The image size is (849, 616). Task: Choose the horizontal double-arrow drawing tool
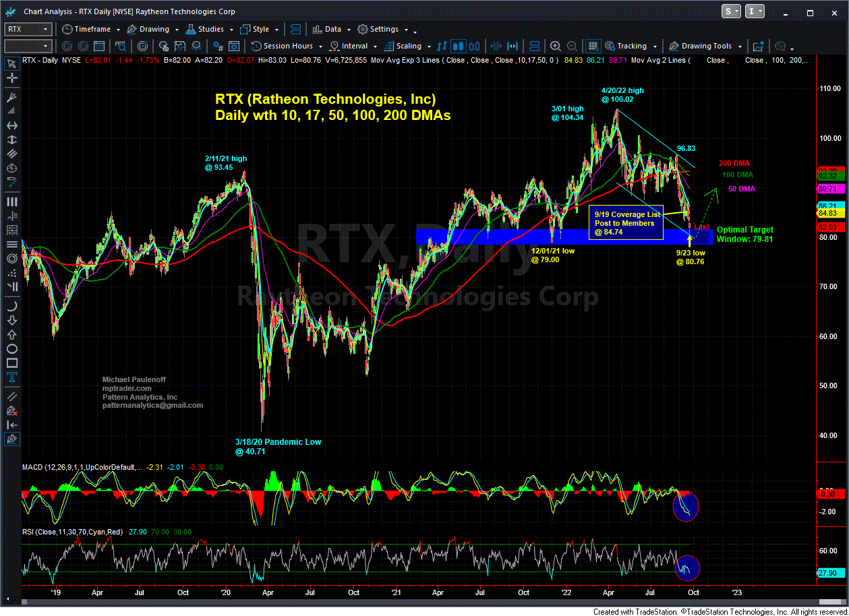click(x=11, y=126)
